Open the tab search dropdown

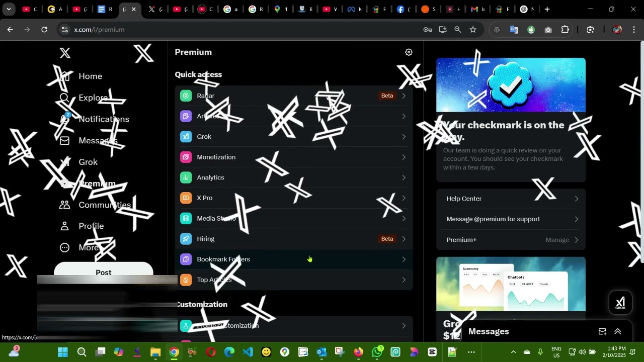click(x=9, y=9)
